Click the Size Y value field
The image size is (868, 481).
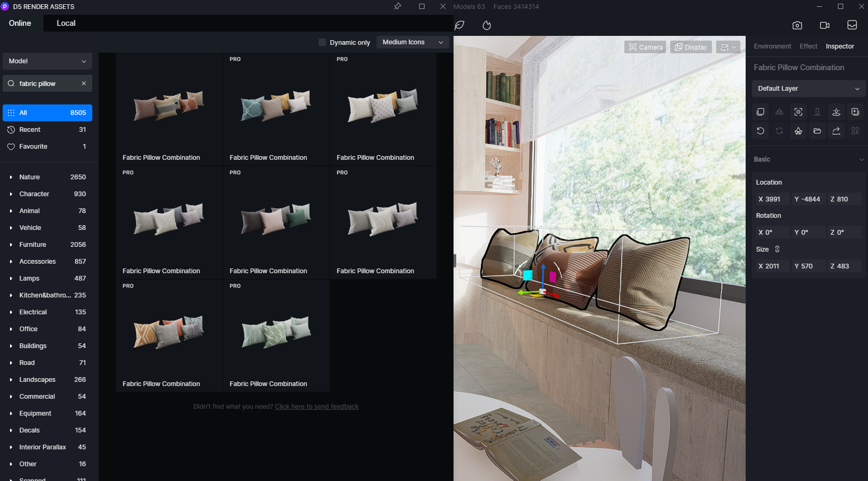pos(808,266)
